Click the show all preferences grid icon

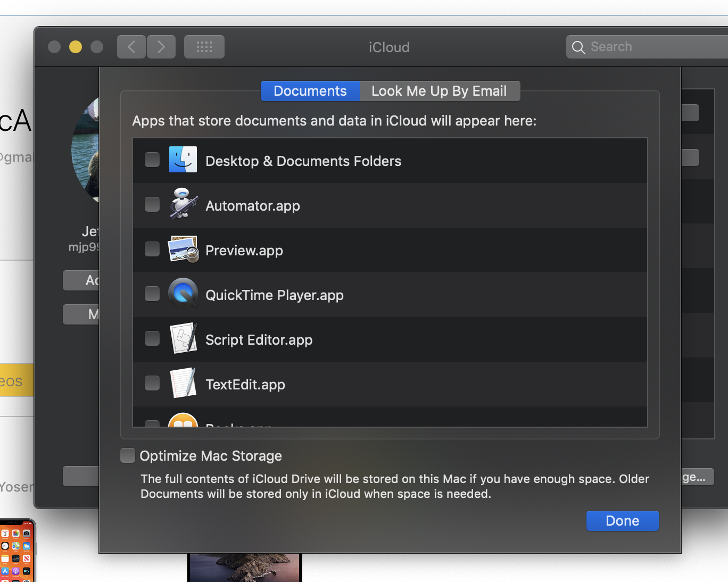pyautogui.click(x=204, y=47)
